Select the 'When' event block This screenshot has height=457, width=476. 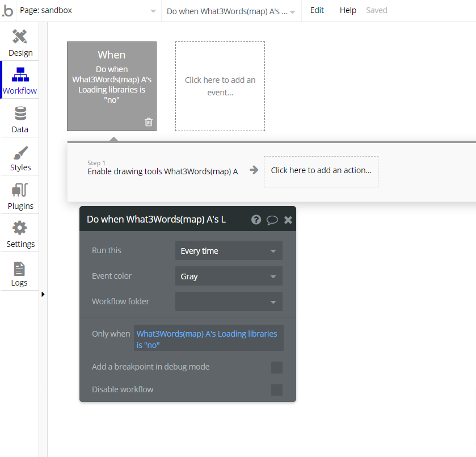tap(112, 86)
